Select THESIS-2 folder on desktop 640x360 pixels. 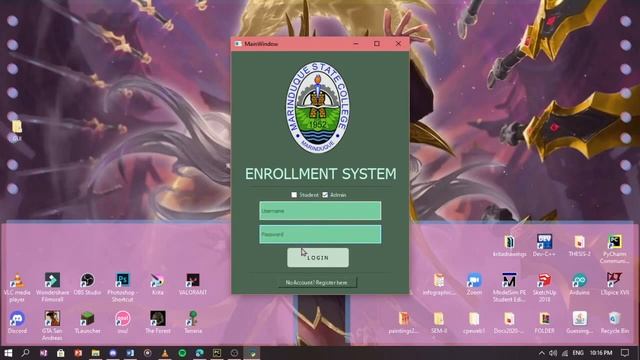579,245
